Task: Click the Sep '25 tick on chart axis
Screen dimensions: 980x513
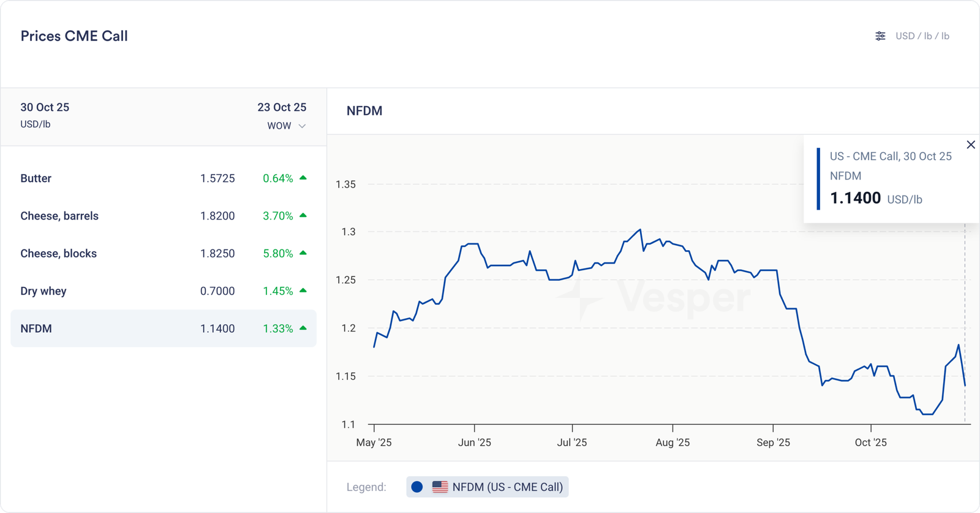Action: [773, 442]
